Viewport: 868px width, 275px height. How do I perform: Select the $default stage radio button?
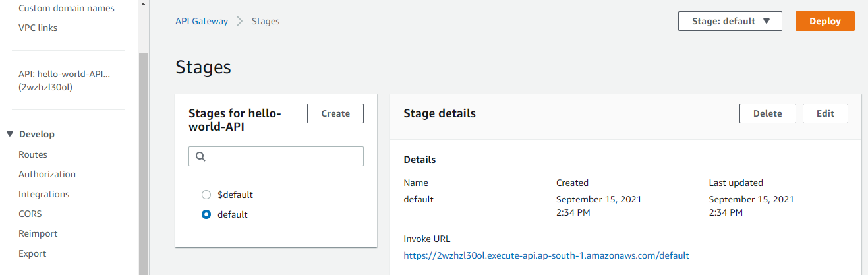[206, 195]
